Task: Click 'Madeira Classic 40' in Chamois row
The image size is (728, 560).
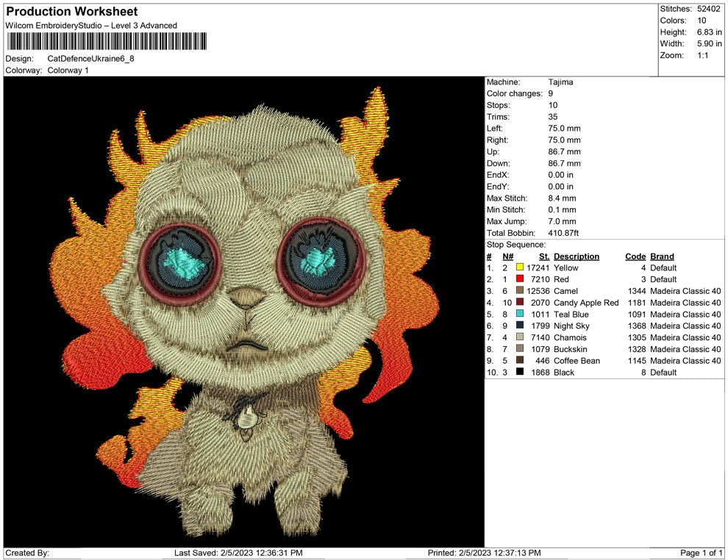Action: click(685, 337)
